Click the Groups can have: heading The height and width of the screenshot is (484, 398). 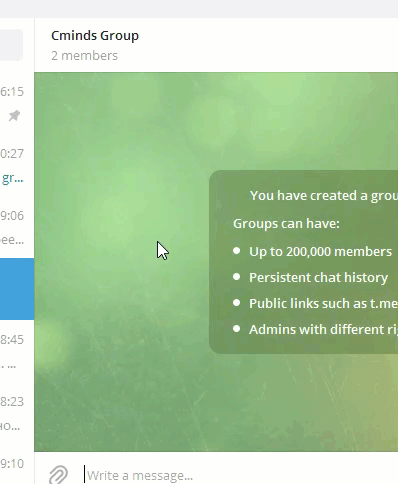[286, 223]
